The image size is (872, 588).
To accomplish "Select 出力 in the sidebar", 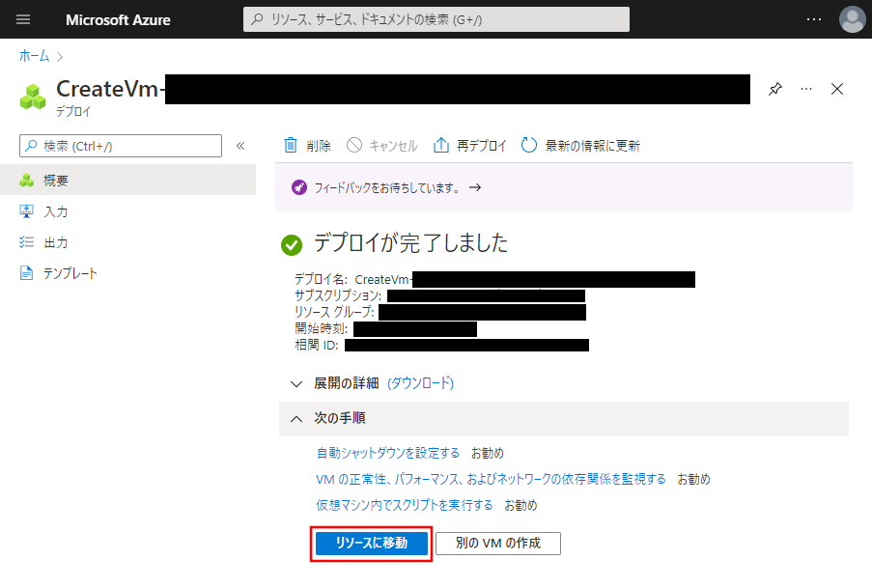I will click(x=127, y=242).
